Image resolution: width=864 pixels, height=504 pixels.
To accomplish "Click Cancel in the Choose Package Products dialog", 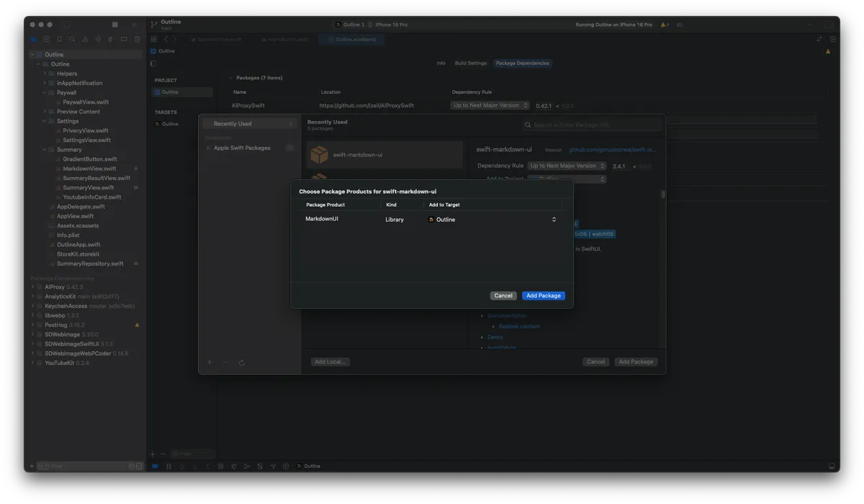I will 503,296.
